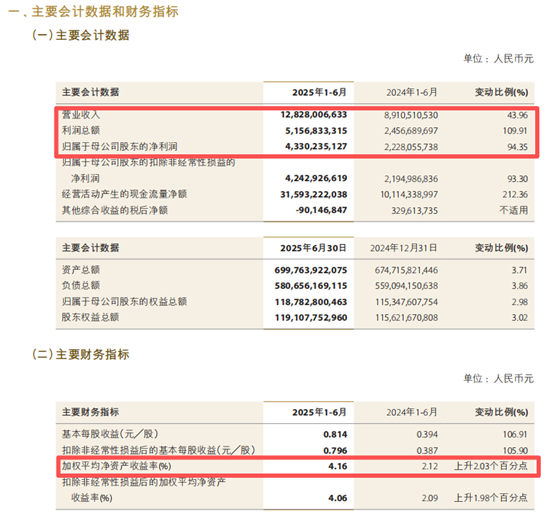Click the 0.814 earnings per share value
Screen dimensions: 550x516
click(x=335, y=434)
